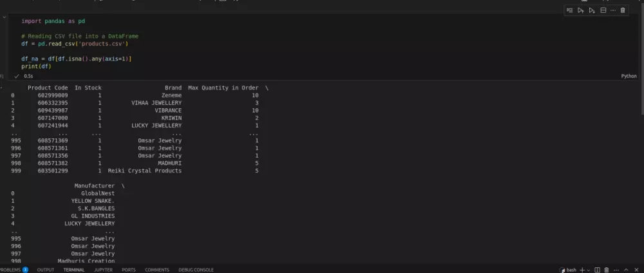Click the notebook vertical scrollbar

[x=641, y=59]
